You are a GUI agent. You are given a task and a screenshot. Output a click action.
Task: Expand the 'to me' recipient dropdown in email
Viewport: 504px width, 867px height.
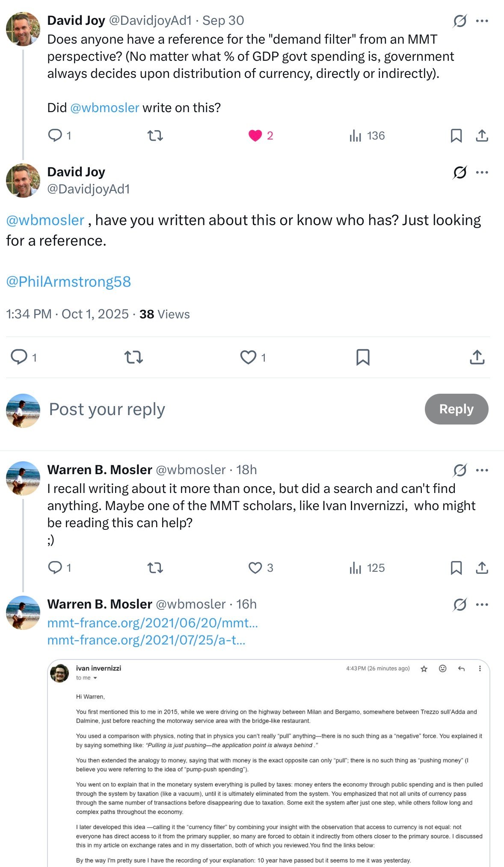(x=95, y=678)
